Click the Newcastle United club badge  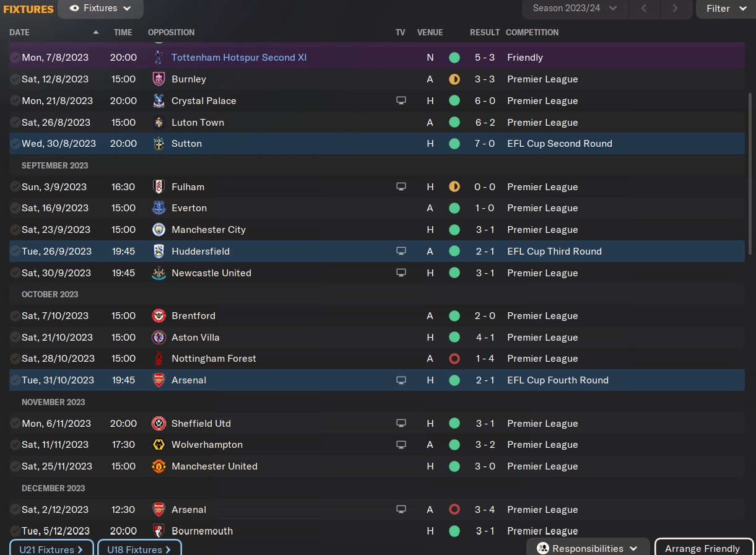tap(159, 273)
